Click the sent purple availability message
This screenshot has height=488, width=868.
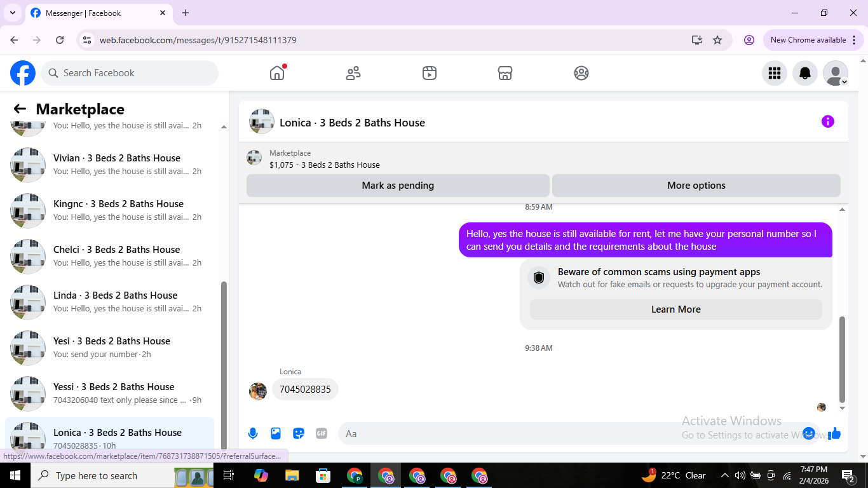coord(646,240)
